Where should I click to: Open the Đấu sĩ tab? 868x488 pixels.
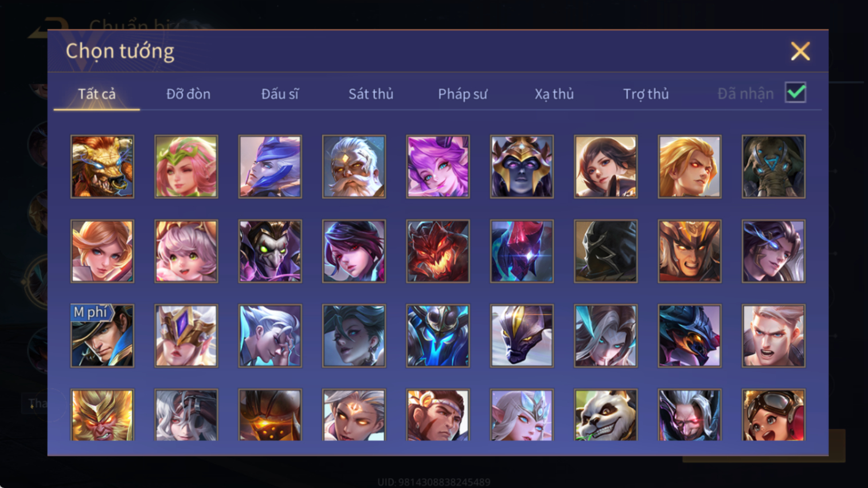click(280, 94)
